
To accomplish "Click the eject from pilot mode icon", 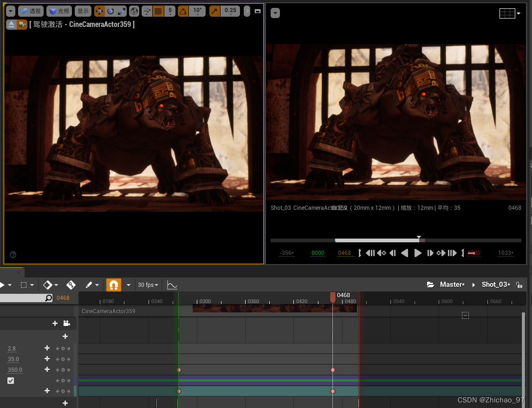I will point(11,25).
